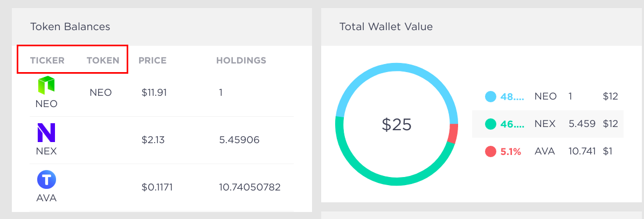Click the green NEO token logo
This screenshot has height=219, width=644.
coord(46,86)
